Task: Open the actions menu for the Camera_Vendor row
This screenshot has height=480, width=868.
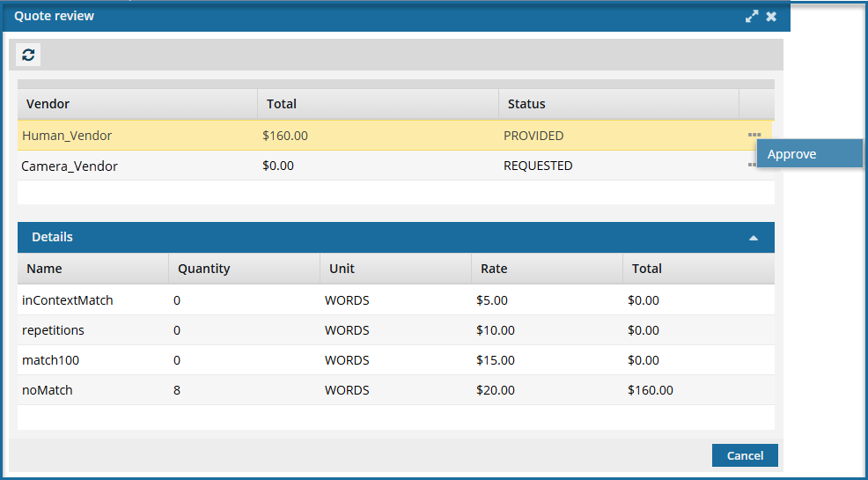Action: [x=751, y=166]
